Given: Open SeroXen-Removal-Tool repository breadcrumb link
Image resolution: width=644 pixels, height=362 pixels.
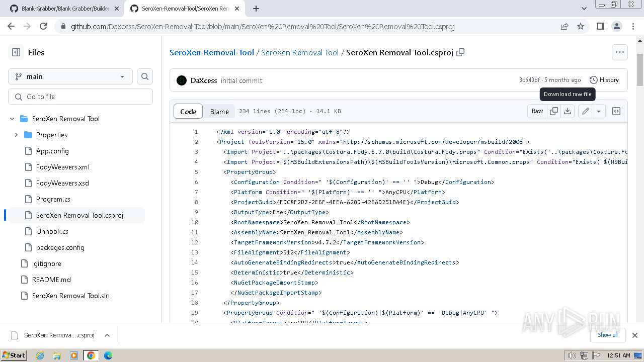Looking at the screenshot, I should point(212,52).
